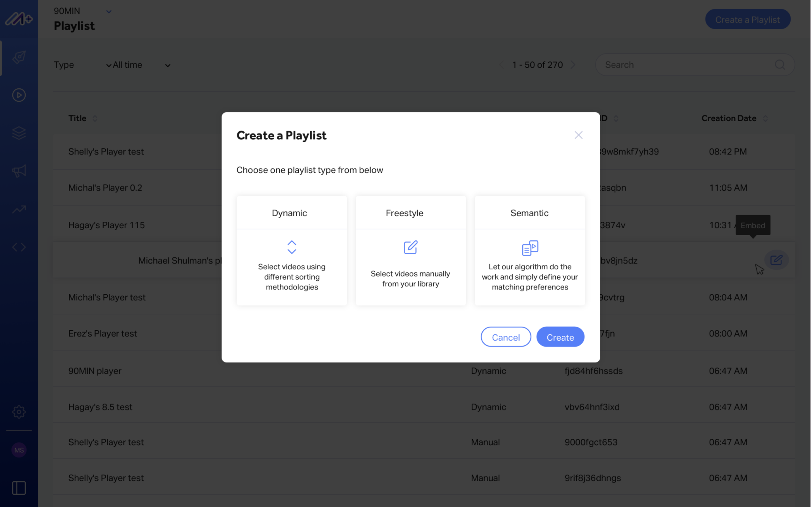Open the video play sidebar icon
Image resolution: width=812 pixels, height=507 pixels.
[x=19, y=95]
